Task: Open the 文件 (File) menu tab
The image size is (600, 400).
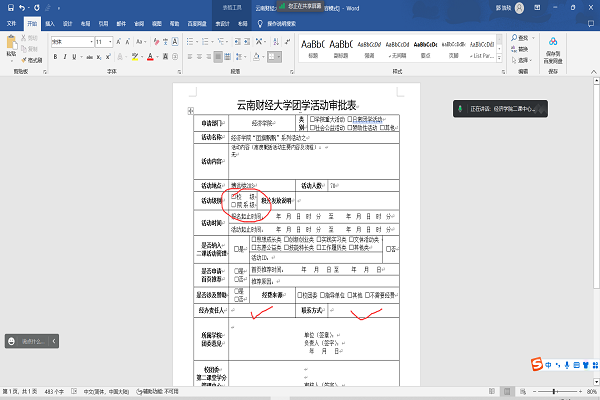Action: [x=12, y=21]
